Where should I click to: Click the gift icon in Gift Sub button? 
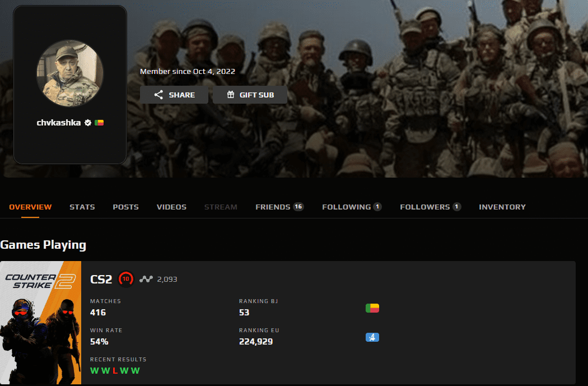coord(231,95)
